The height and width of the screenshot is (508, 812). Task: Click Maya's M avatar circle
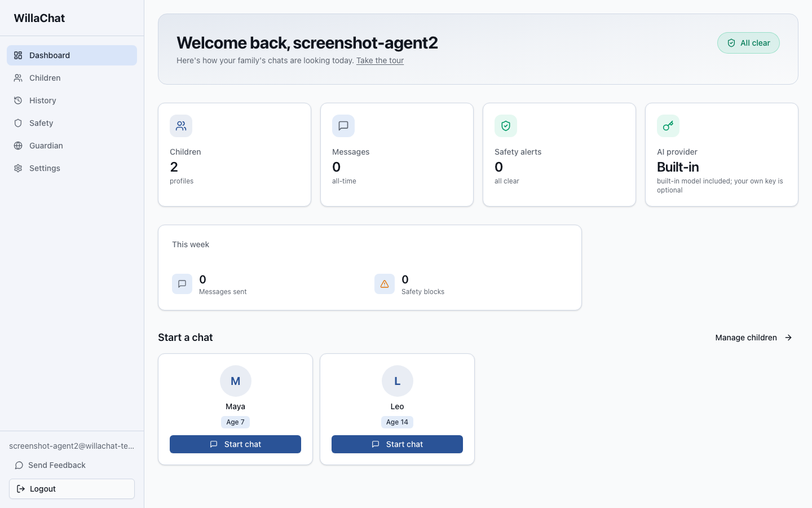click(236, 381)
